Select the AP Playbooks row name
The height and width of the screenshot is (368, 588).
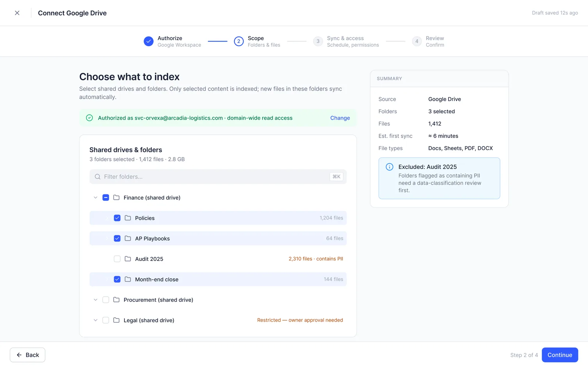pyautogui.click(x=153, y=239)
